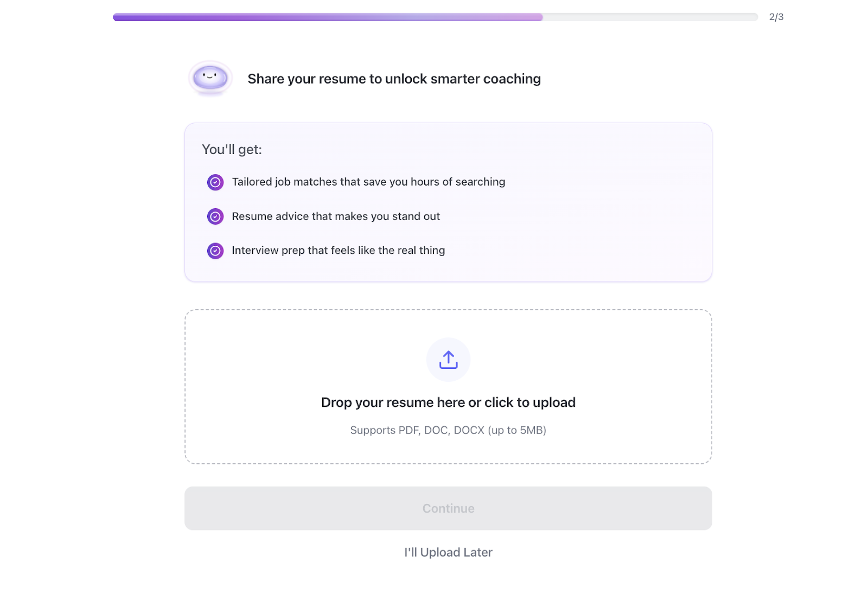This screenshot has height=607, width=868.
Task: Click the heading about unlocking smarter coaching
Action: tap(394, 79)
